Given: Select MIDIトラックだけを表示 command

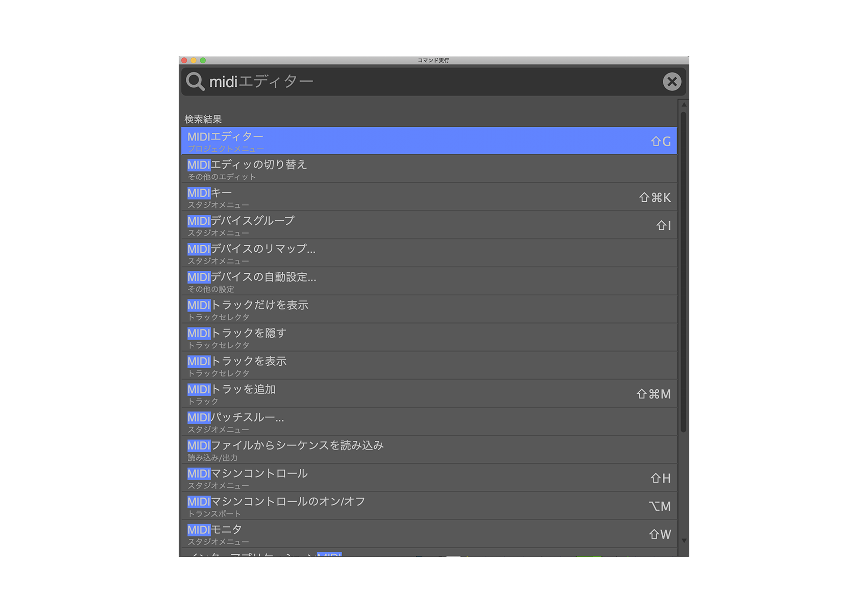Looking at the screenshot, I should (x=429, y=310).
